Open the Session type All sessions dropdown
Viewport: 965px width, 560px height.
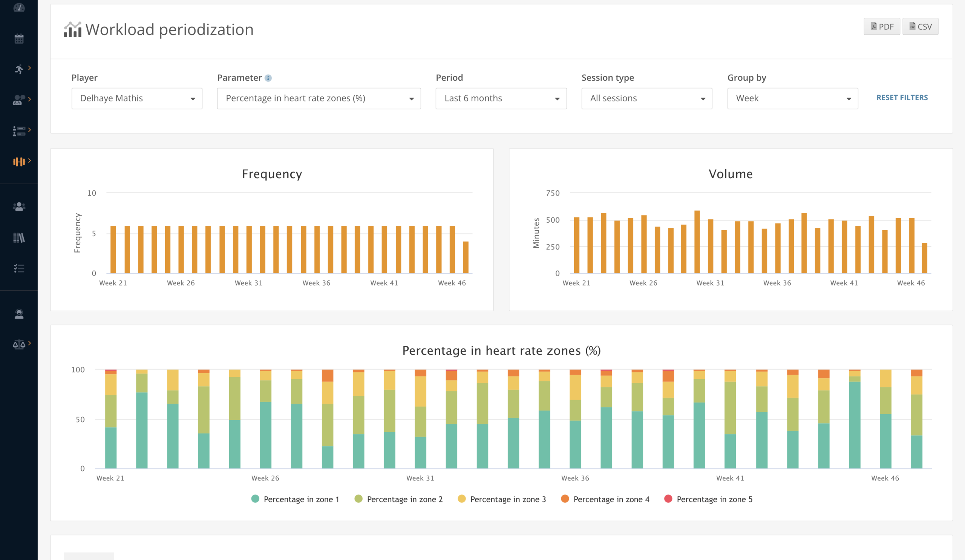(x=646, y=98)
